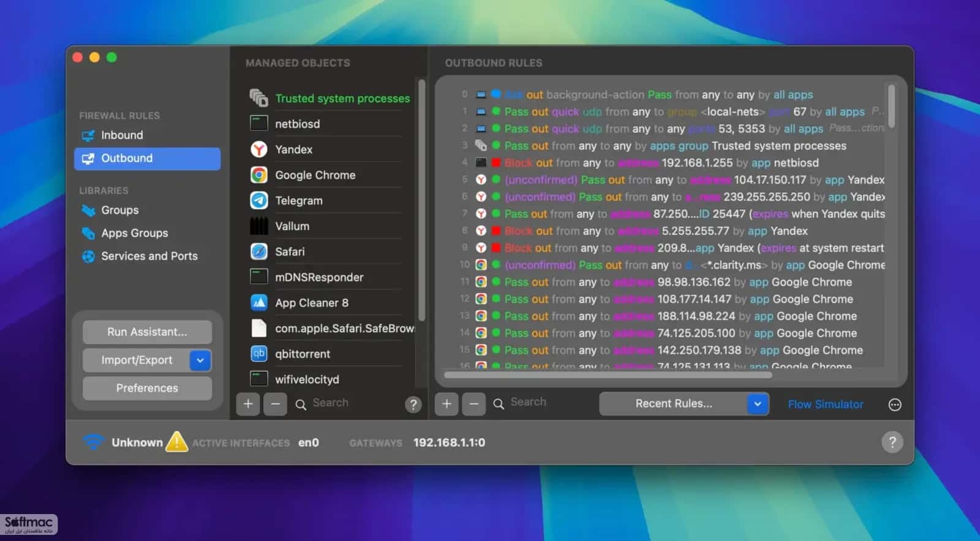This screenshot has height=541, width=980.
Task: Click the outbound rules horizontal scrollbar
Action: tap(608, 375)
